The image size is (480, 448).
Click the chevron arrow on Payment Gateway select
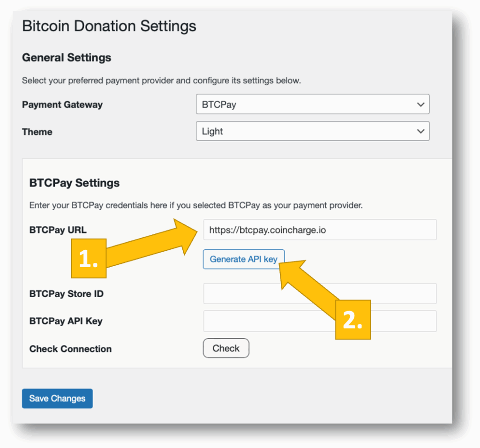[x=420, y=105]
